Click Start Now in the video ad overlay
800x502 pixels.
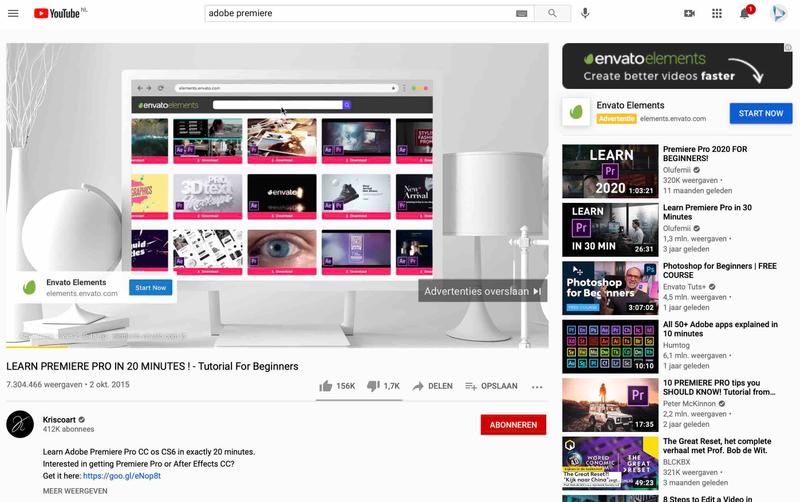[151, 288]
